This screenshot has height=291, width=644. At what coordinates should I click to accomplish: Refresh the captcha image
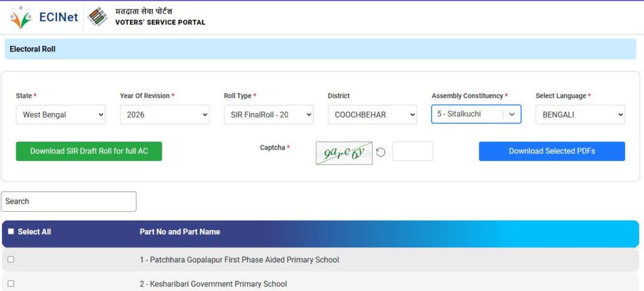pos(381,152)
